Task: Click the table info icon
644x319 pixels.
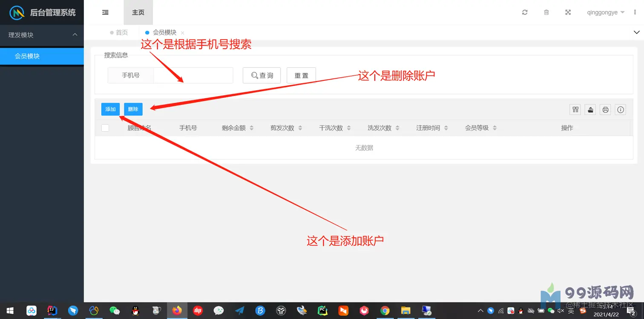Action: [x=621, y=110]
